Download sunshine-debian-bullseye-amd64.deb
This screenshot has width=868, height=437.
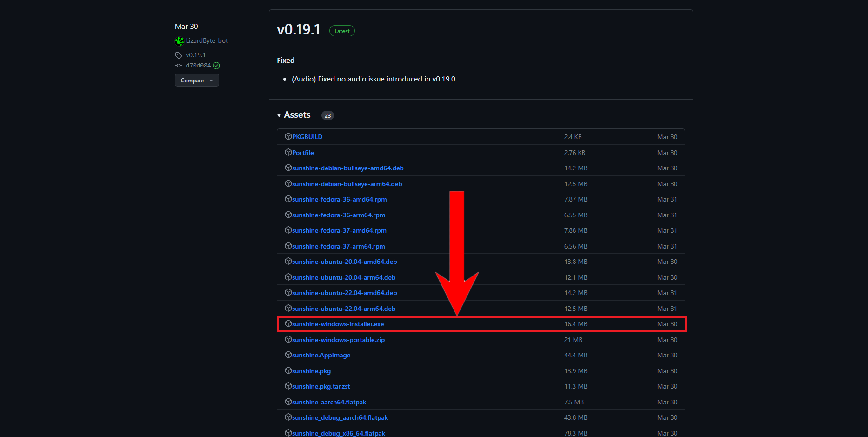click(x=348, y=168)
